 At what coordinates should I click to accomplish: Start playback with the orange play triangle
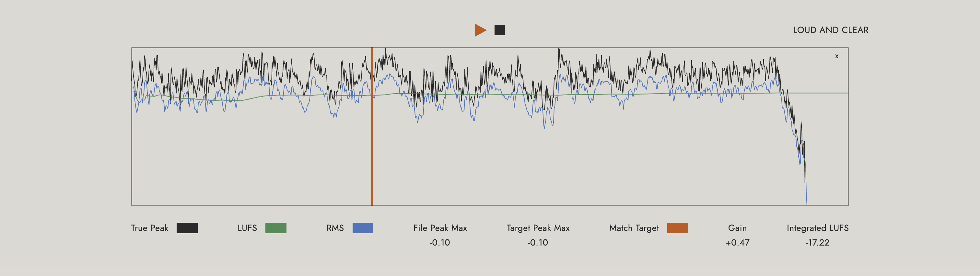(481, 30)
